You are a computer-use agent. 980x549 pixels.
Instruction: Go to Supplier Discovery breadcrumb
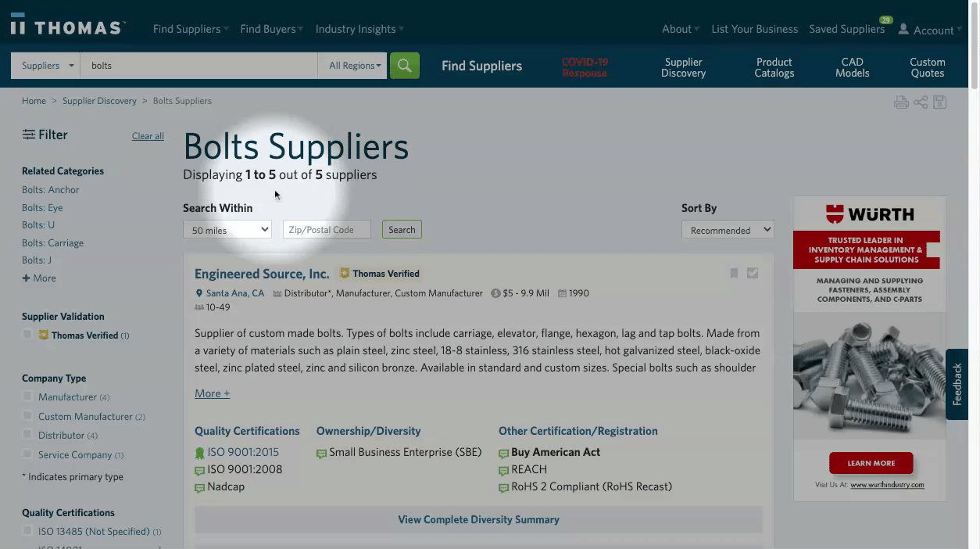(x=99, y=101)
